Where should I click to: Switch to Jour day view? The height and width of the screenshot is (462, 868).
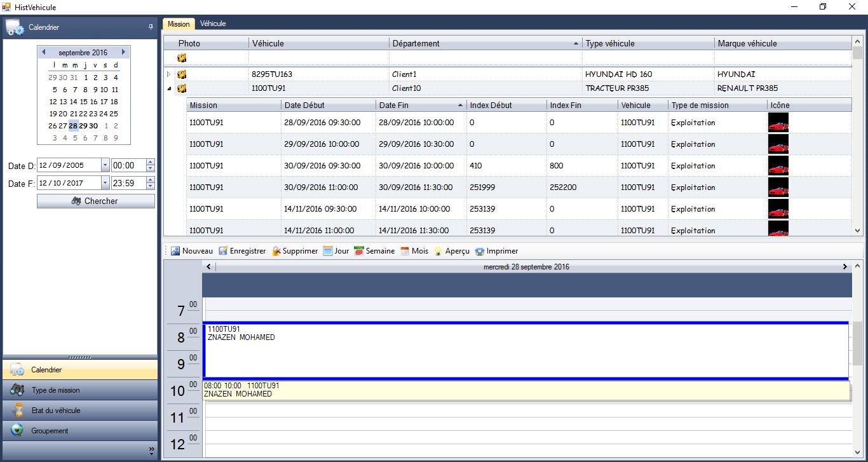328,251
